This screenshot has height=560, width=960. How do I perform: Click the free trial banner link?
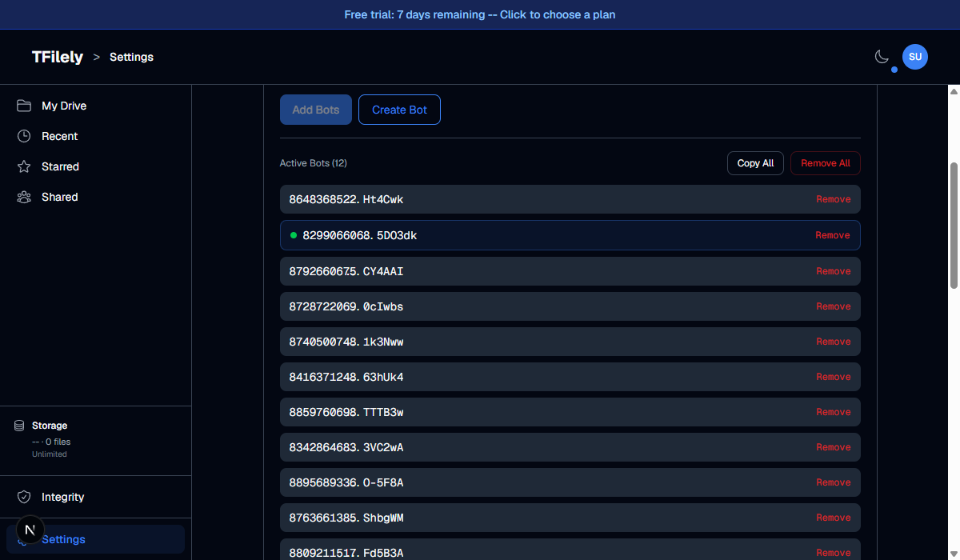coord(480,14)
